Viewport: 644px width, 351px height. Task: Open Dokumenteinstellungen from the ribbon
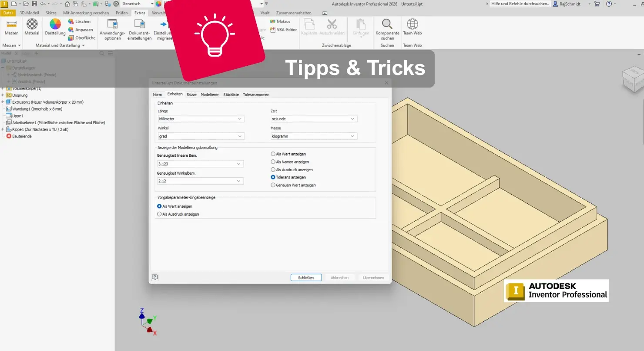pos(139,30)
